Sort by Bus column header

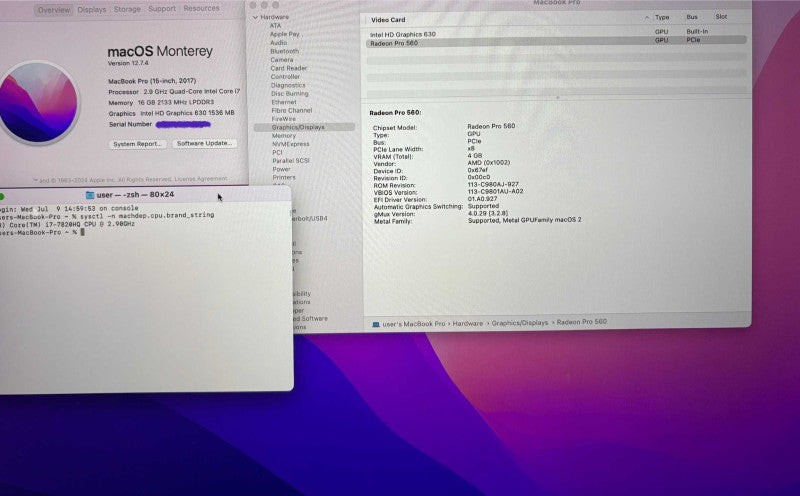(x=692, y=17)
